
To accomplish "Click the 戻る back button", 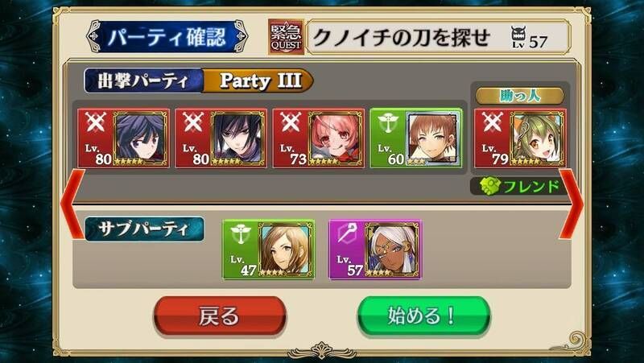I will [220, 316].
